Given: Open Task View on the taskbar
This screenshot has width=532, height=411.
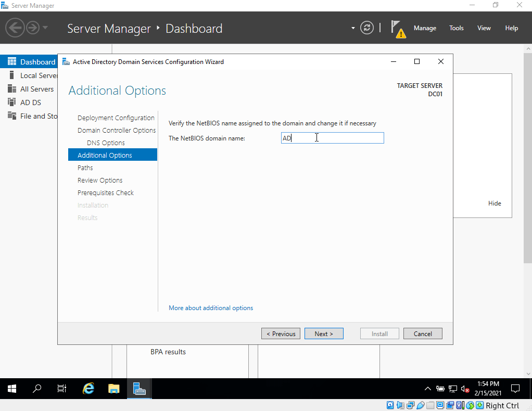Looking at the screenshot, I should point(62,389).
